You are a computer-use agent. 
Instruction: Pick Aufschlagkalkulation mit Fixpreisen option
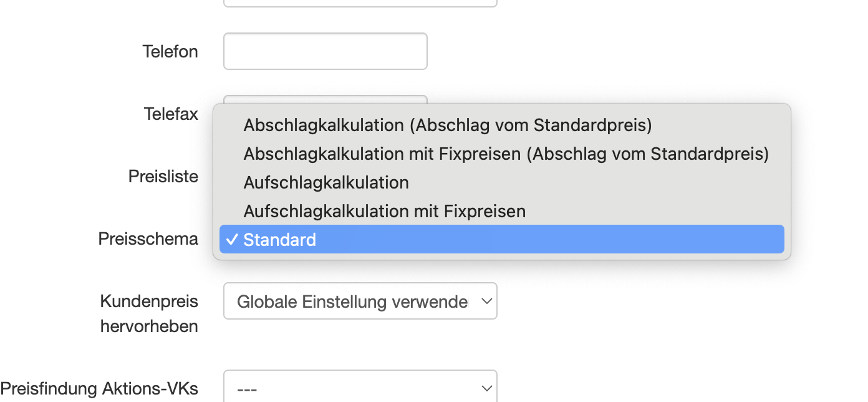tap(384, 211)
